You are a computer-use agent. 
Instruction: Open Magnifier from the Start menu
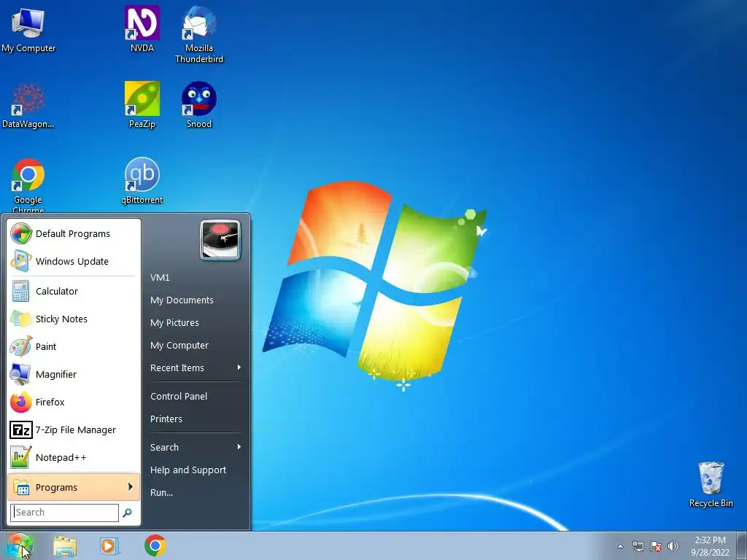pyautogui.click(x=74, y=374)
